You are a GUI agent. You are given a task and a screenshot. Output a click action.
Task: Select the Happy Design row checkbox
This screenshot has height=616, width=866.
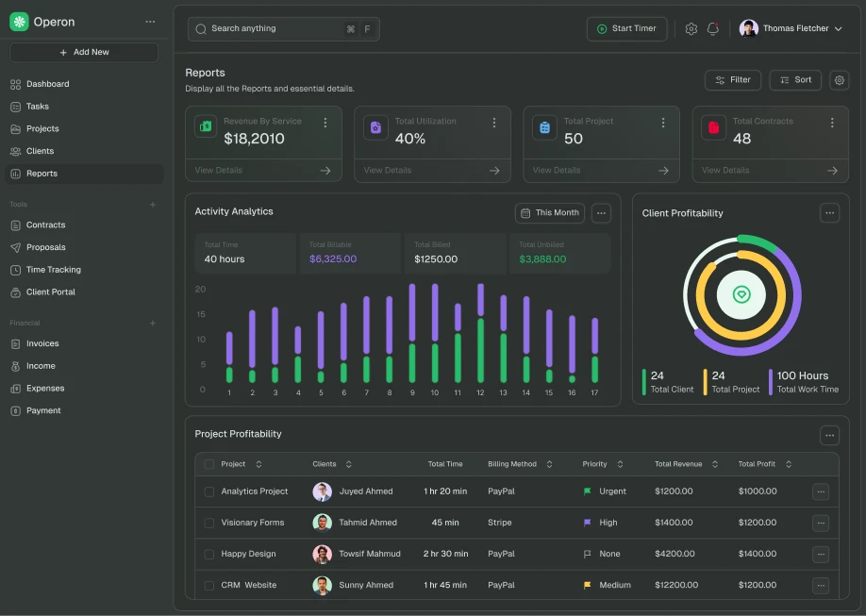point(208,554)
